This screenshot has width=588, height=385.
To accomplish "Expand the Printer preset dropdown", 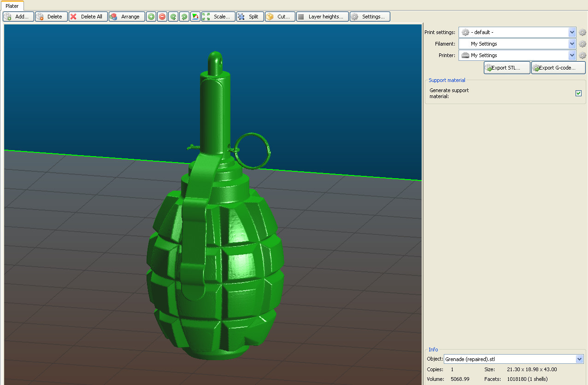I will point(572,55).
